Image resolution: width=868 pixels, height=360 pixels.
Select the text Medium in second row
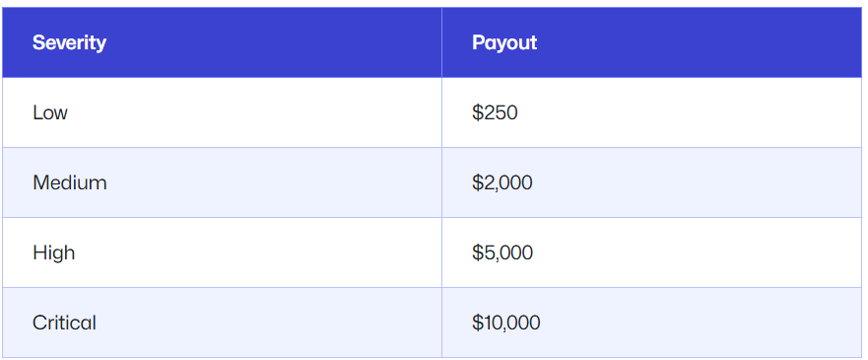70,182
